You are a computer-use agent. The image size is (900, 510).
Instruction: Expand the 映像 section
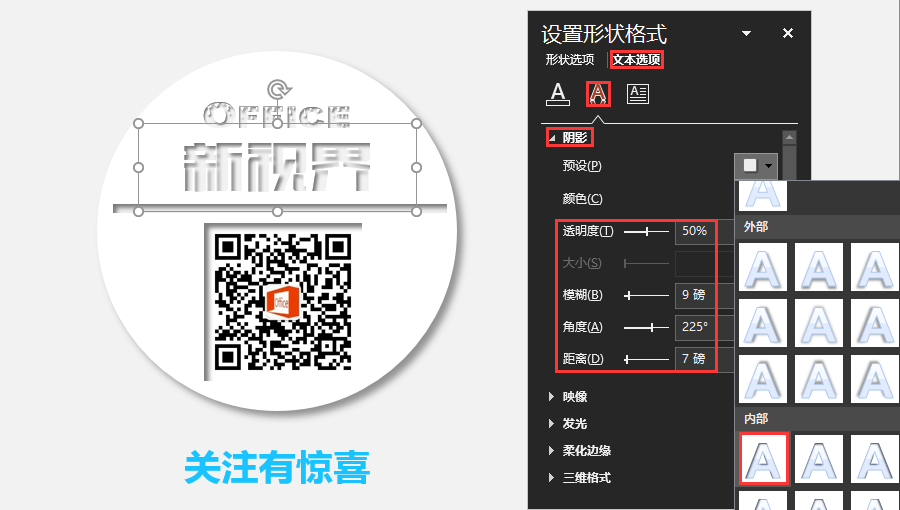(x=551, y=397)
